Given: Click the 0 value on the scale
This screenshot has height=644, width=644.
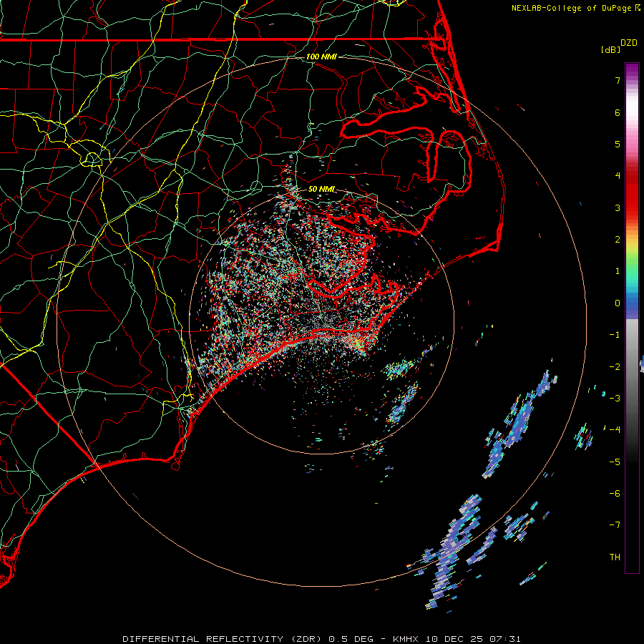Looking at the screenshot, I should [618, 303].
